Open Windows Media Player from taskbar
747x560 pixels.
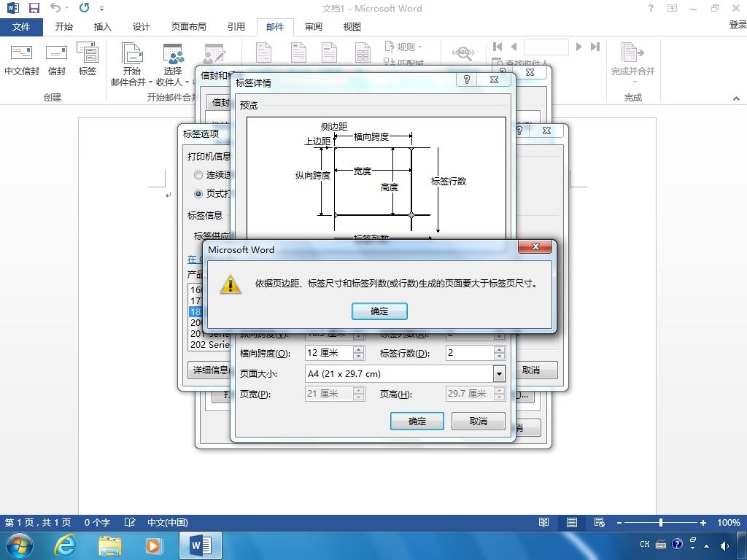coord(153,545)
